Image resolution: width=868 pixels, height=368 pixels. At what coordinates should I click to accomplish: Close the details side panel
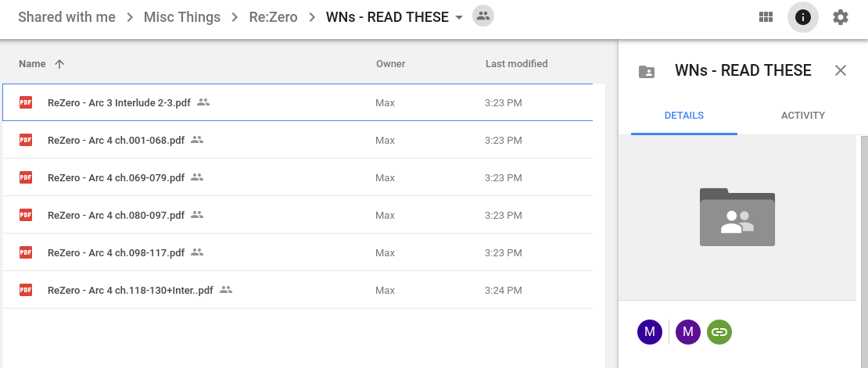(841, 70)
